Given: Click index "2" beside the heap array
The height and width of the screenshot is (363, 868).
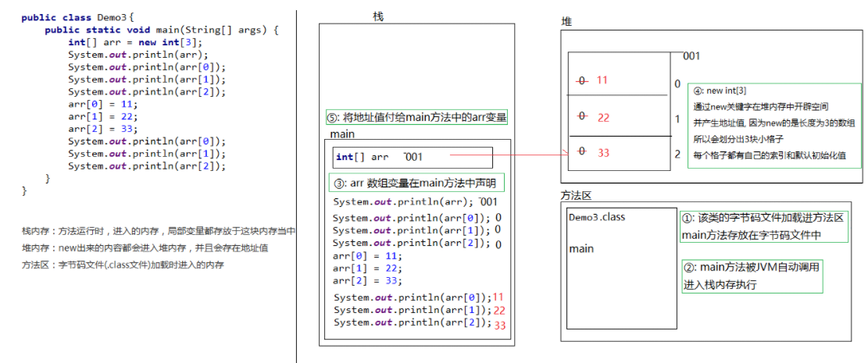Looking at the screenshot, I should click(x=677, y=154).
